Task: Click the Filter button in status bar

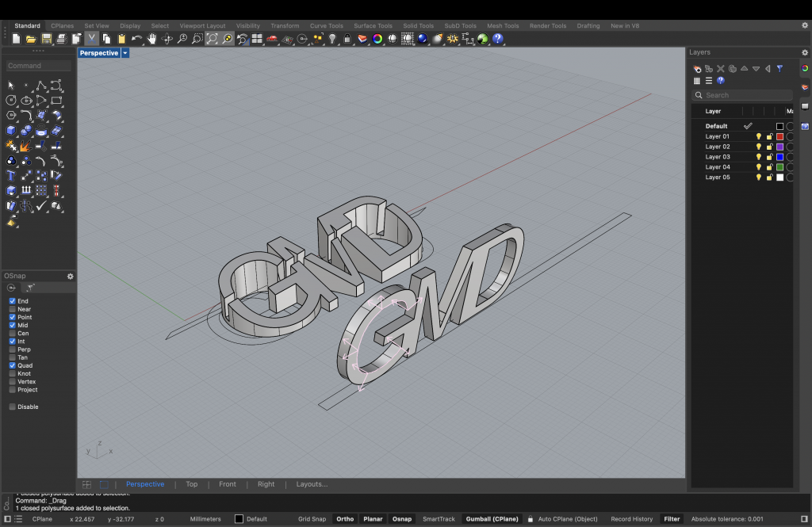Action: pos(672,519)
